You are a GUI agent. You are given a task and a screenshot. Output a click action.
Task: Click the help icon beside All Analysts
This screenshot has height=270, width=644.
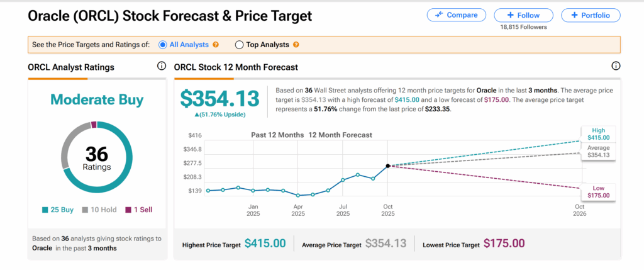[216, 45]
